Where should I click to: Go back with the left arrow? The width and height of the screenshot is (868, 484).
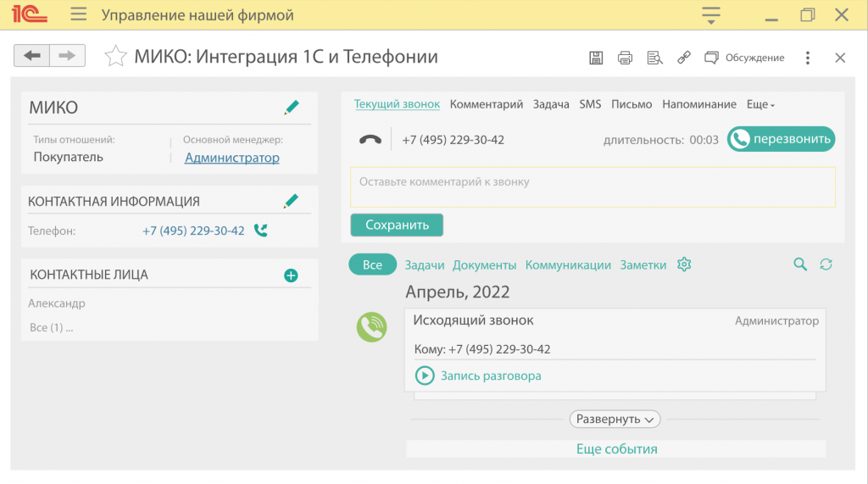coord(32,55)
